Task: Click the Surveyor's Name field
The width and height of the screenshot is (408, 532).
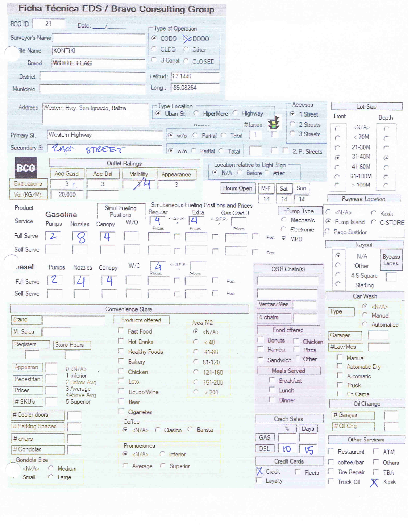Action: point(99,38)
